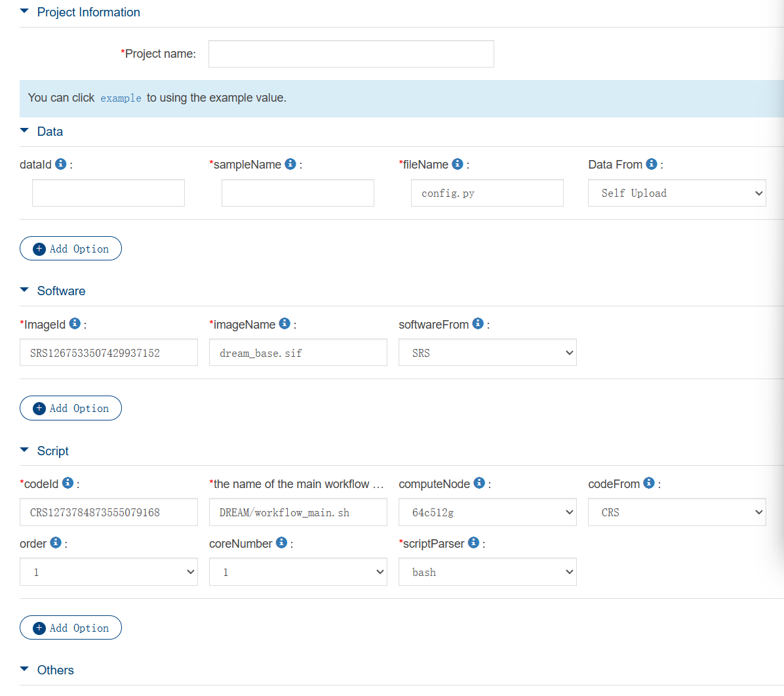This screenshot has height=696, width=784.
Task: Open the scriptParser dropdown showing bash
Action: point(488,572)
